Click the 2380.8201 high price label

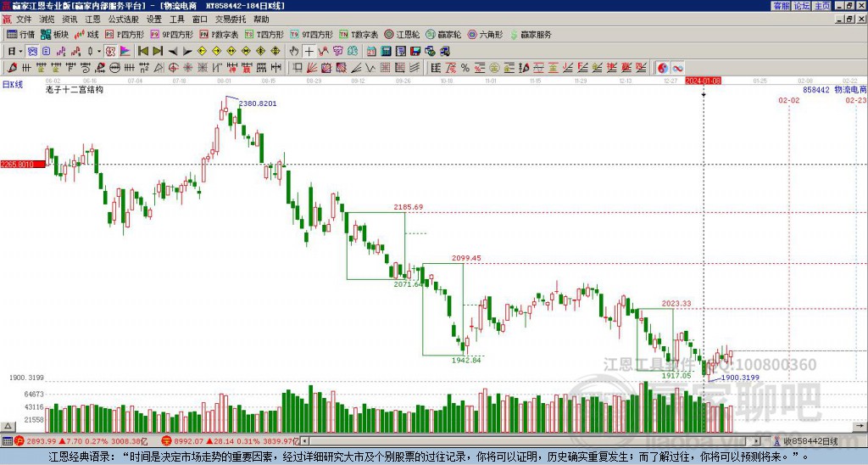[258, 103]
